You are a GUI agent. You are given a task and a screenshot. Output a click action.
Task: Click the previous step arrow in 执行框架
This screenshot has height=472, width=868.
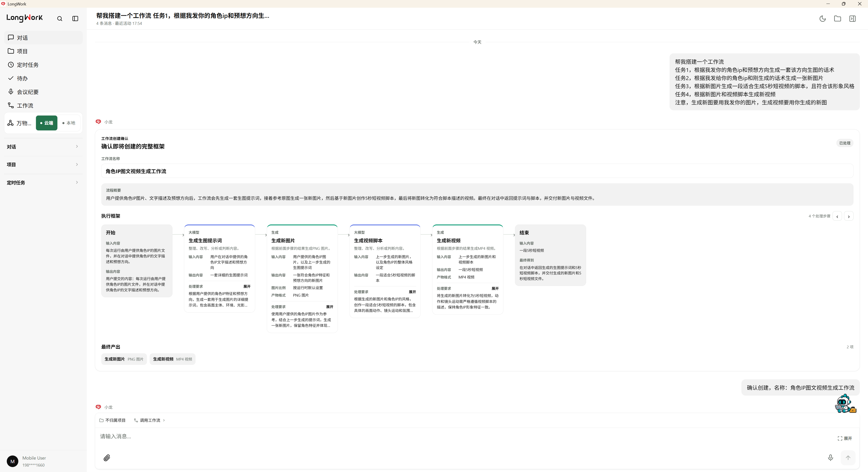pos(837,216)
